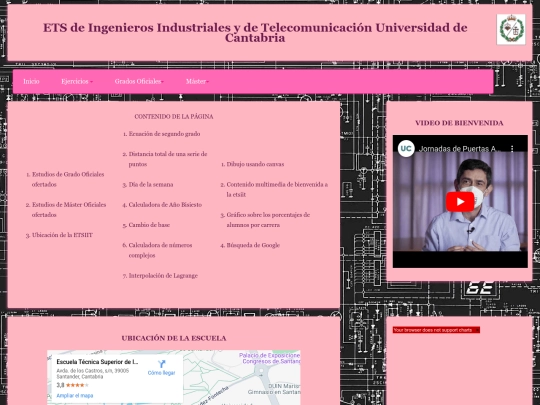Open Calculadora de números complejos
Viewport: 540px width, 405px height.
click(x=160, y=250)
